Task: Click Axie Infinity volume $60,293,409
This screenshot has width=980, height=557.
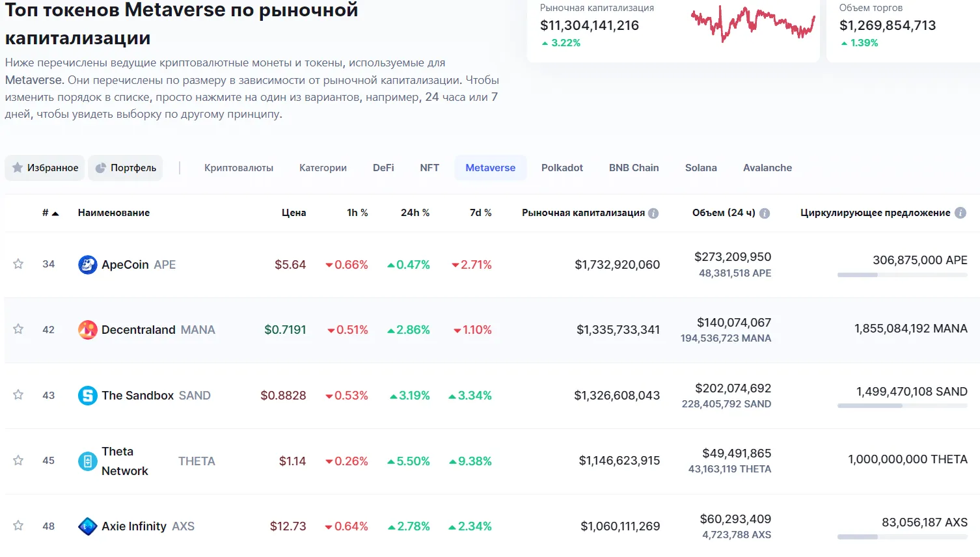Action: coord(735,519)
